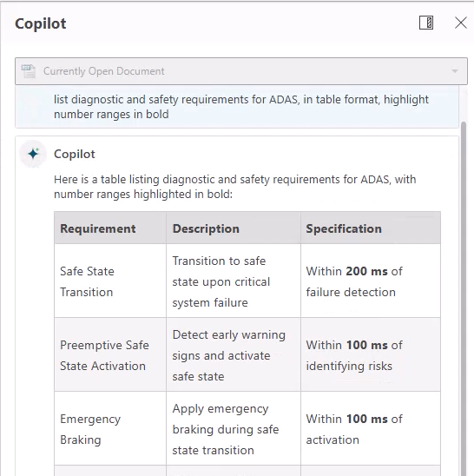Click the 'Safe State Transition' cell
Screen dimensions: 474x476
[x=110, y=281]
